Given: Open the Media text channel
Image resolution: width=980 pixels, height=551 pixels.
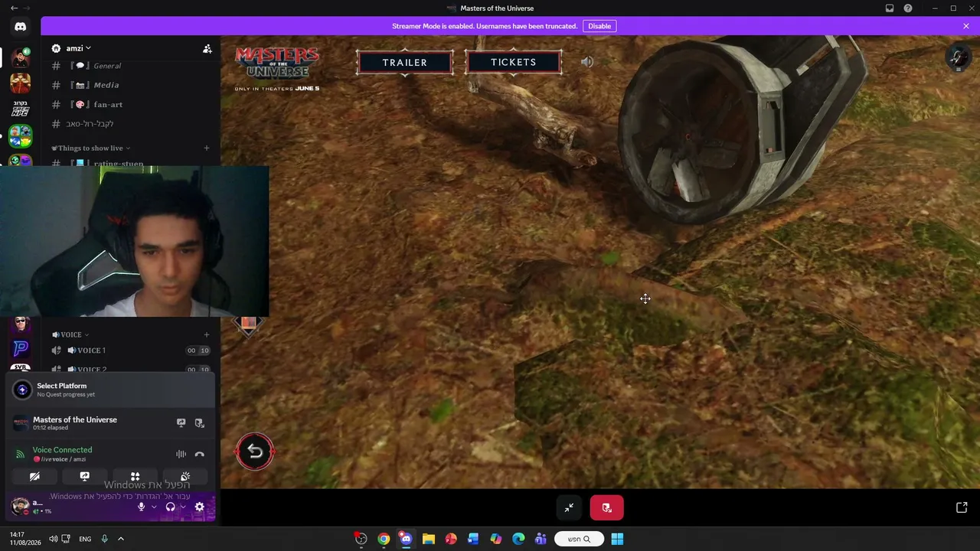Looking at the screenshot, I should pyautogui.click(x=130, y=85).
